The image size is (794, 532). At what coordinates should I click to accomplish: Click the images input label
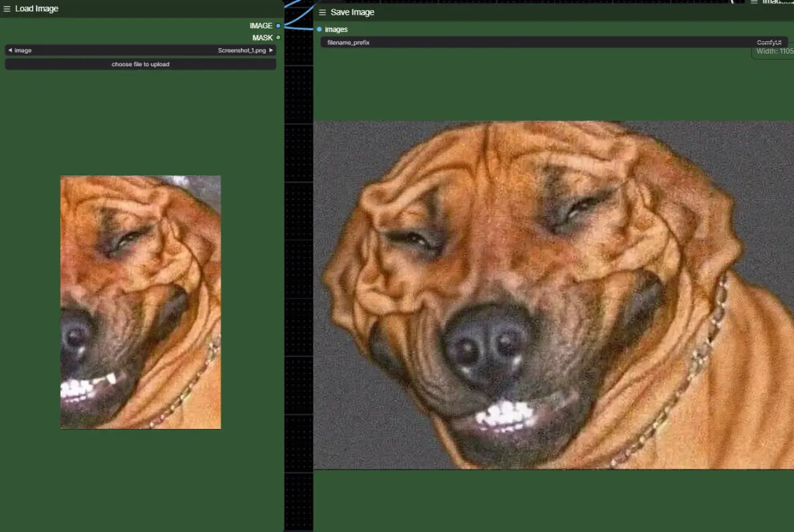(x=336, y=29)
